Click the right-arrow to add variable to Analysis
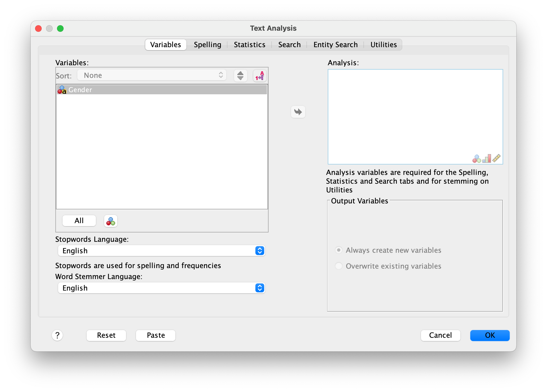 point(298,112)
